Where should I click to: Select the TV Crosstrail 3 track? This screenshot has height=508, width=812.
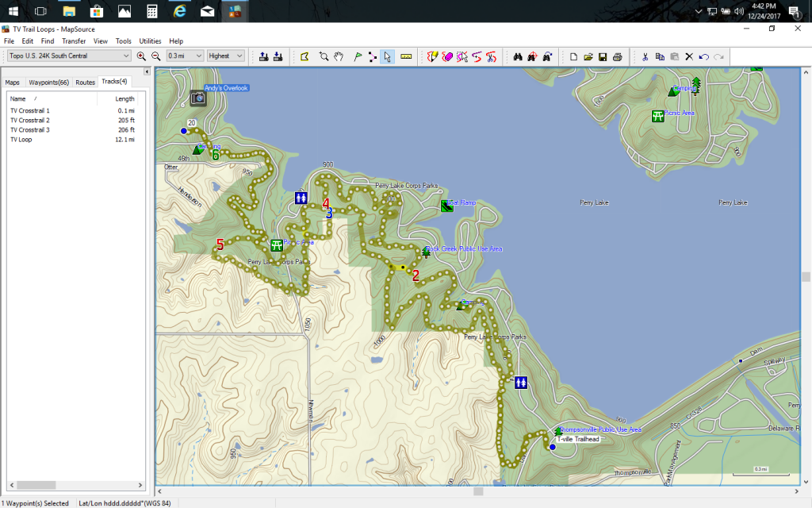click(x=72, y=130)
